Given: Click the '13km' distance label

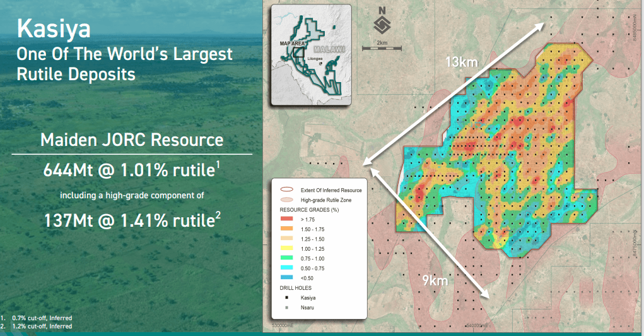Looking at the screenshot, I should 462,62.
